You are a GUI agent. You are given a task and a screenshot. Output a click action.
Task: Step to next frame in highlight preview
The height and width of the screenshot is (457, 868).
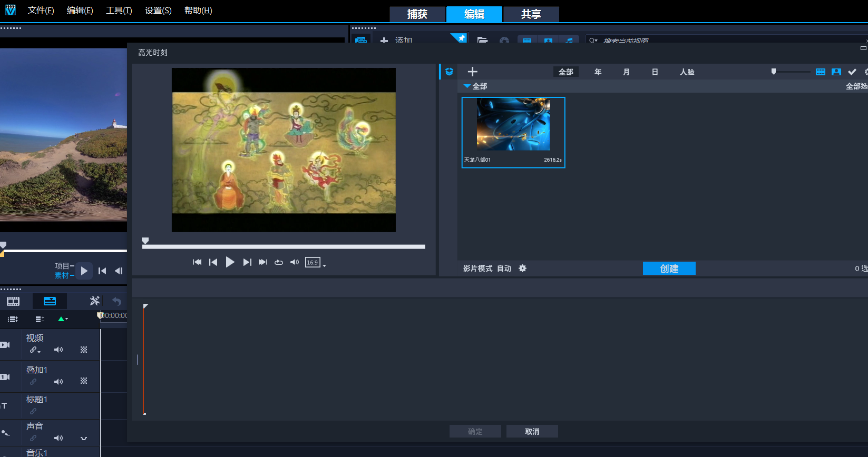[247, 262]
